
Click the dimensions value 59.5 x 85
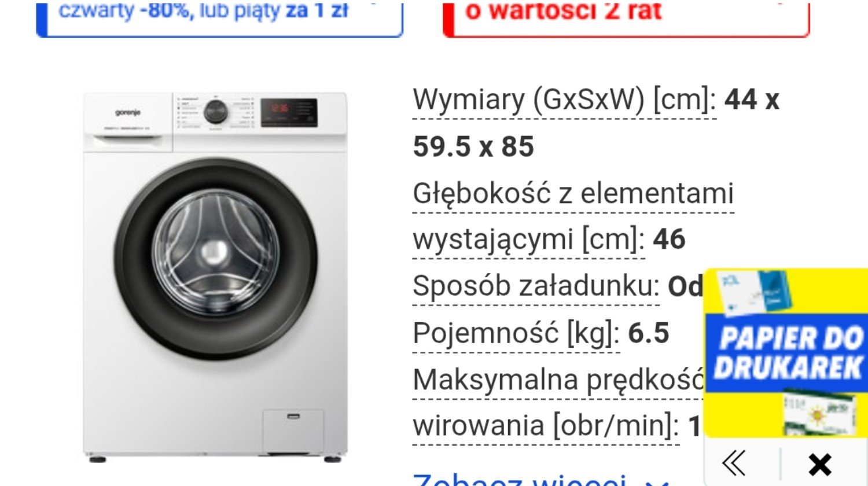pyautogui.click(x=473, y=146)
